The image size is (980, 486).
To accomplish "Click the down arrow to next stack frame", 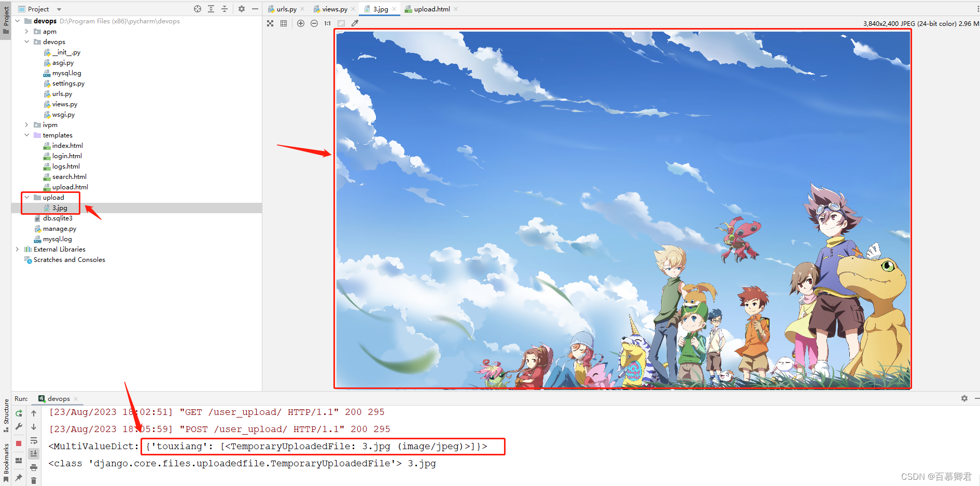I will (x=34, y=427).
